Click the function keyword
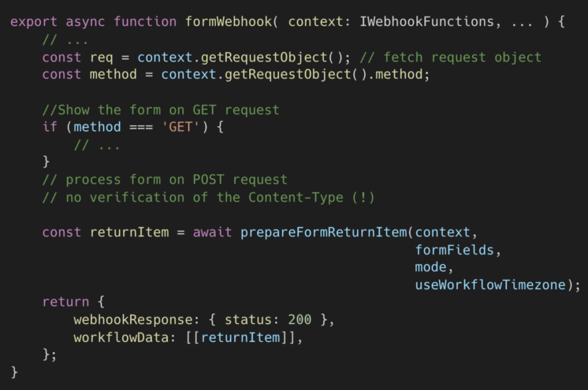The image size is (588, 390). point(145,22)
